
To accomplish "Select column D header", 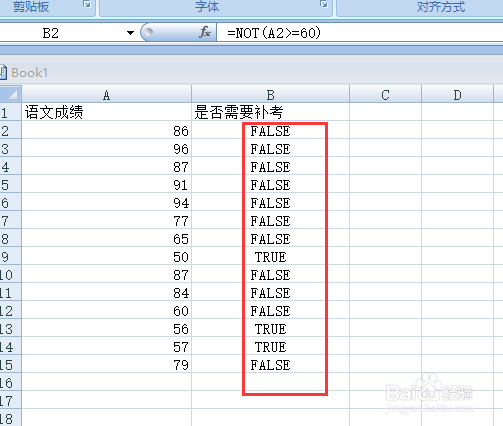I will (457, 94).
